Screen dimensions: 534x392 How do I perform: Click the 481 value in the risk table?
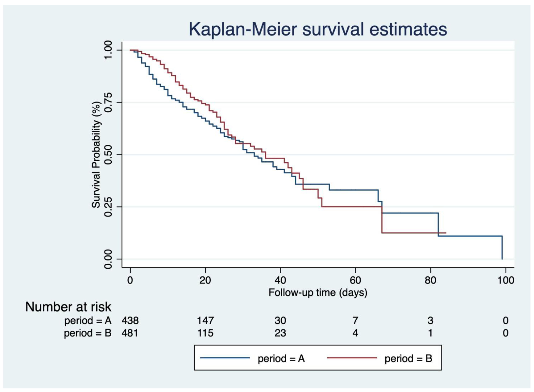[130, 333]
